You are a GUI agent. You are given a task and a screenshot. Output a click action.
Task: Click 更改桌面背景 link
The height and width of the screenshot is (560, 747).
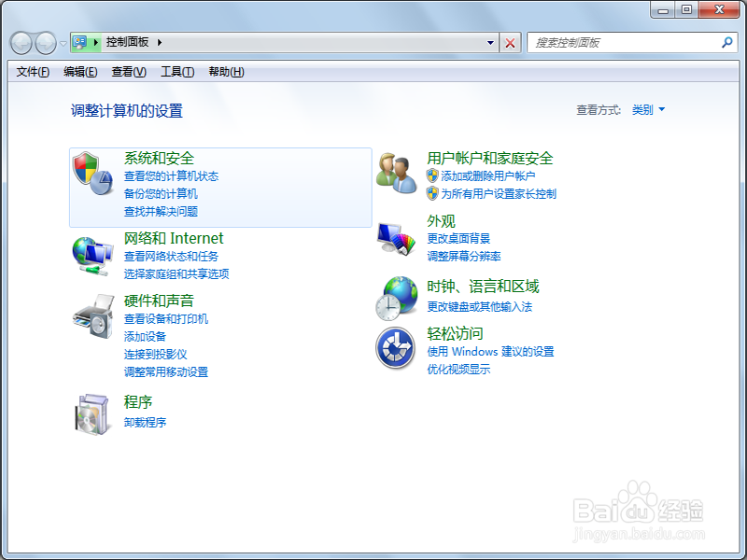tap(458, 239)
